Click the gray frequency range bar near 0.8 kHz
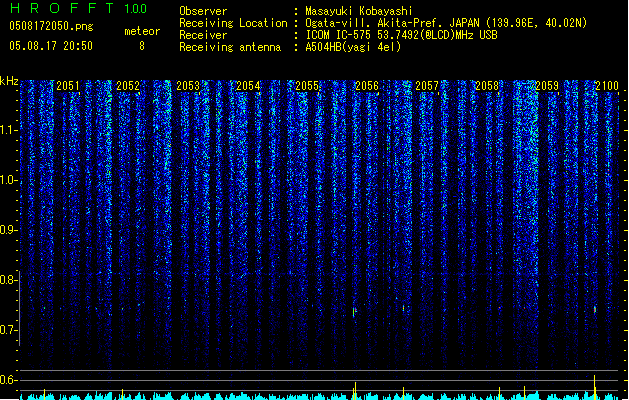 pyautogui.click(x=20, y=309)
